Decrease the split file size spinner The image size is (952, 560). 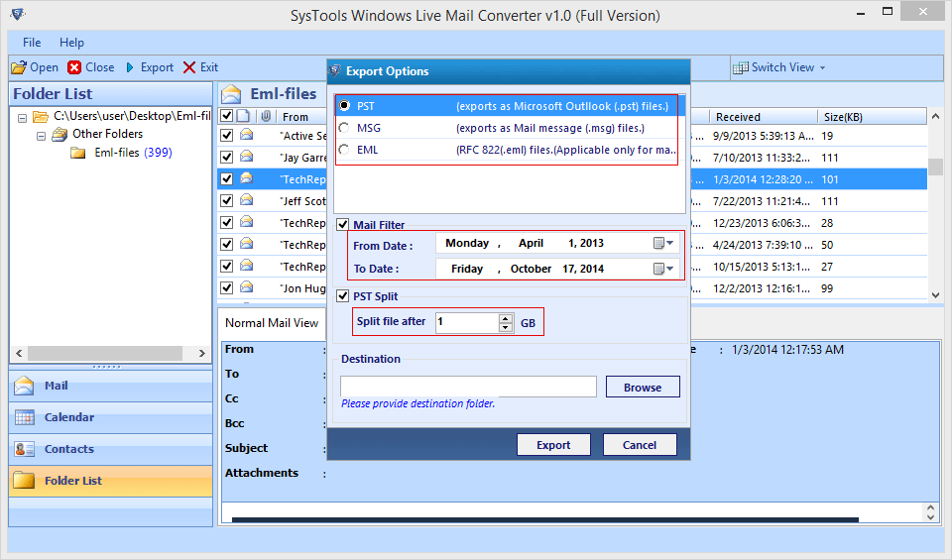pyautogui.click(x=506, y=327)
